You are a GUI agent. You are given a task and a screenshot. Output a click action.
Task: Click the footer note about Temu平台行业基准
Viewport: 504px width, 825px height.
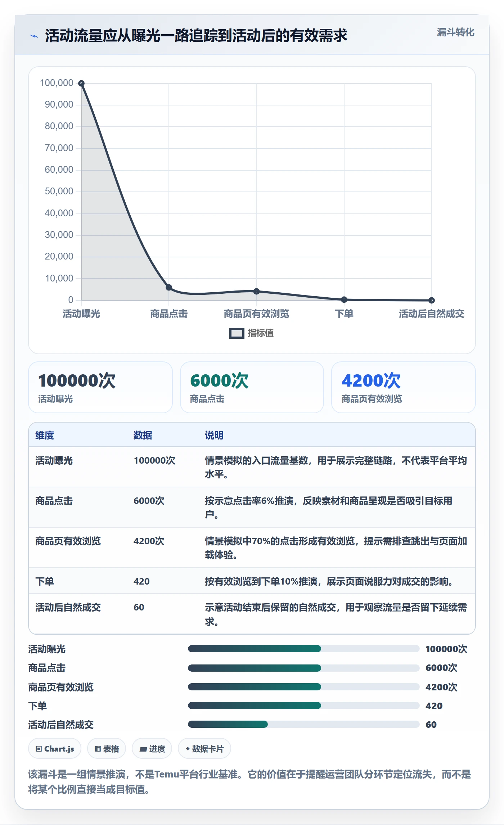[249, 782]
